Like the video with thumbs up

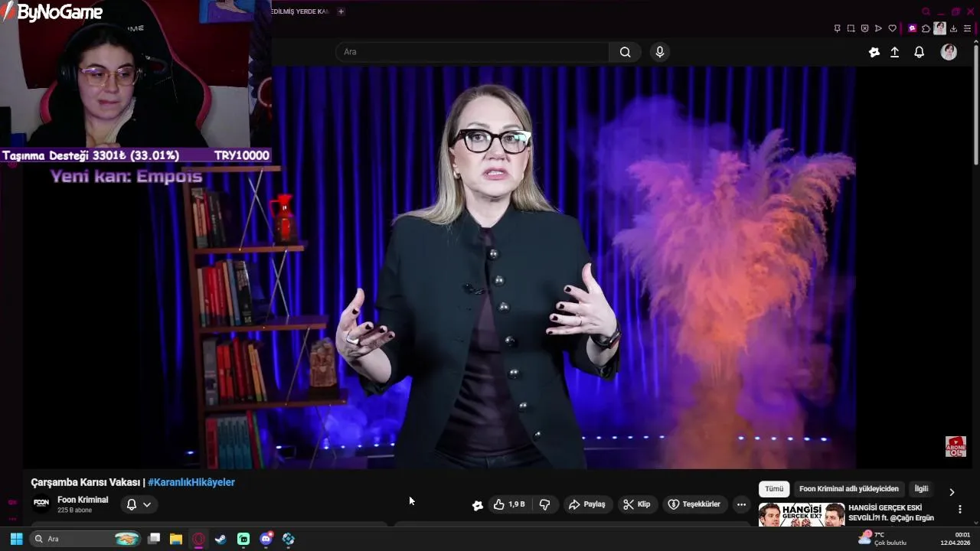click(510, 504)
